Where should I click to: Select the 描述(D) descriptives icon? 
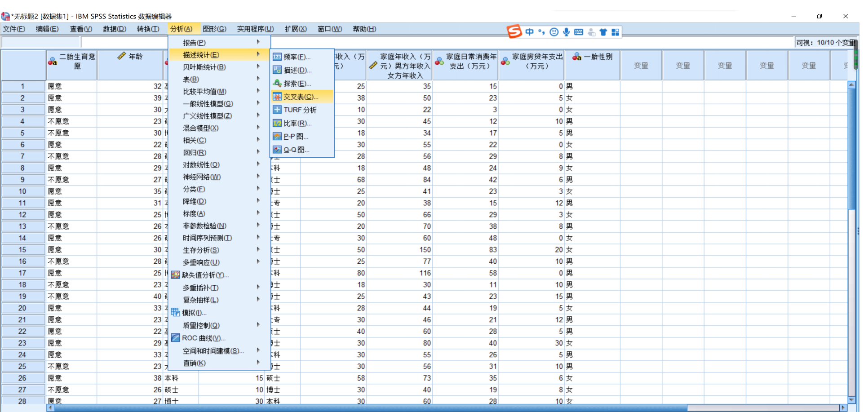point(277,70)
